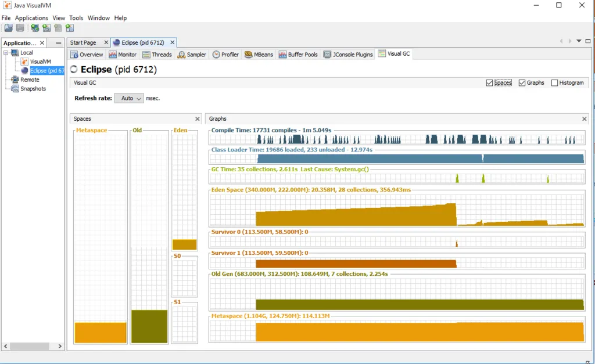Go to the MBeans tab
The image size is (595, 364).
tap(259, 55)
